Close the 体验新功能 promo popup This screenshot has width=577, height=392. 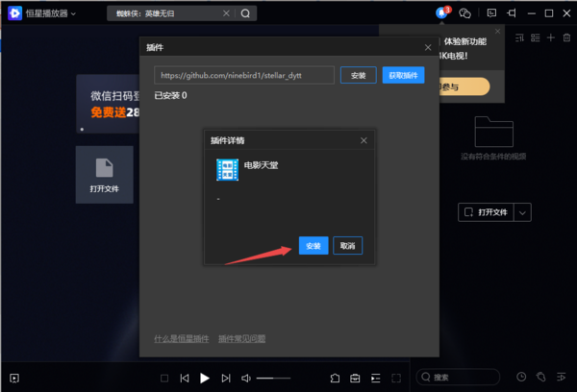[x=497, y=32]
